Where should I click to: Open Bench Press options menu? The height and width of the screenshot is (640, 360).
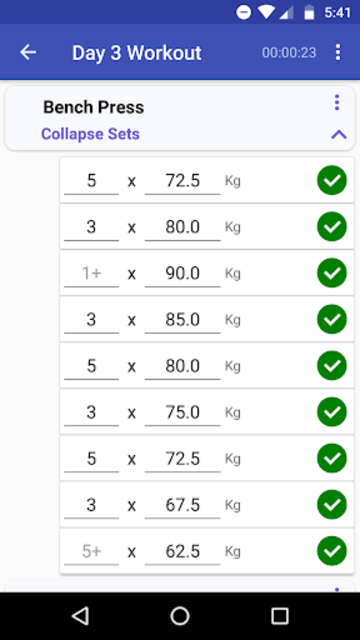337,102
